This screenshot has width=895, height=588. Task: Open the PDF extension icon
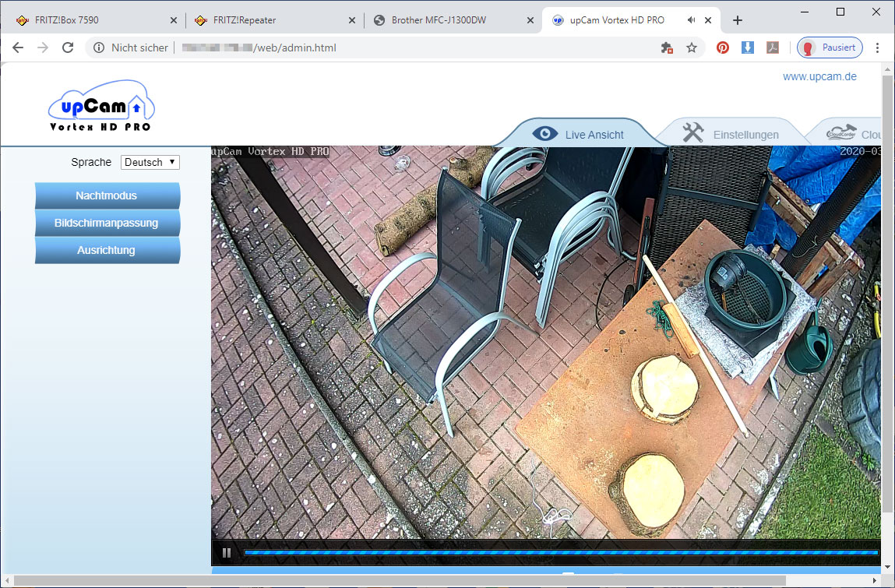pyautogui.click(x=773, y=48)
